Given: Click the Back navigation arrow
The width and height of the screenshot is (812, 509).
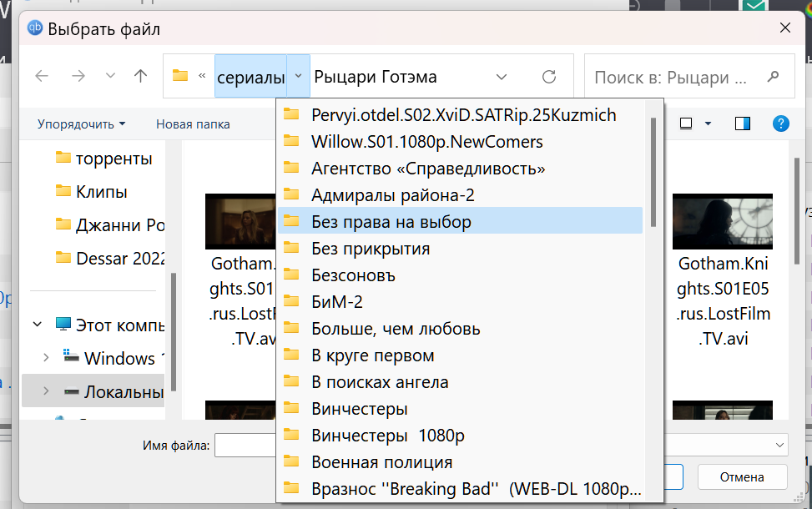Looking at the screenshot, I should [42, 76].
